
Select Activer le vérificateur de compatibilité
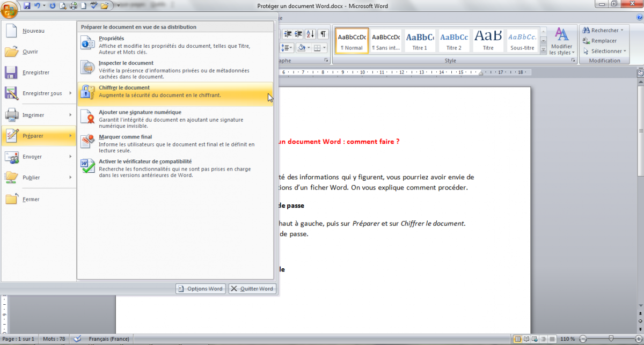(x=175, y=168)
